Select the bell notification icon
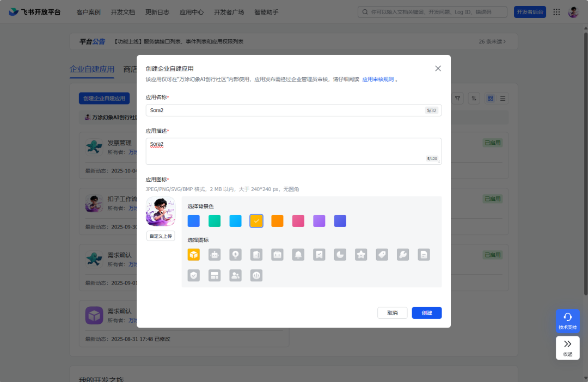This screenshot has height=382, width=588. click(x=298, y=255)
